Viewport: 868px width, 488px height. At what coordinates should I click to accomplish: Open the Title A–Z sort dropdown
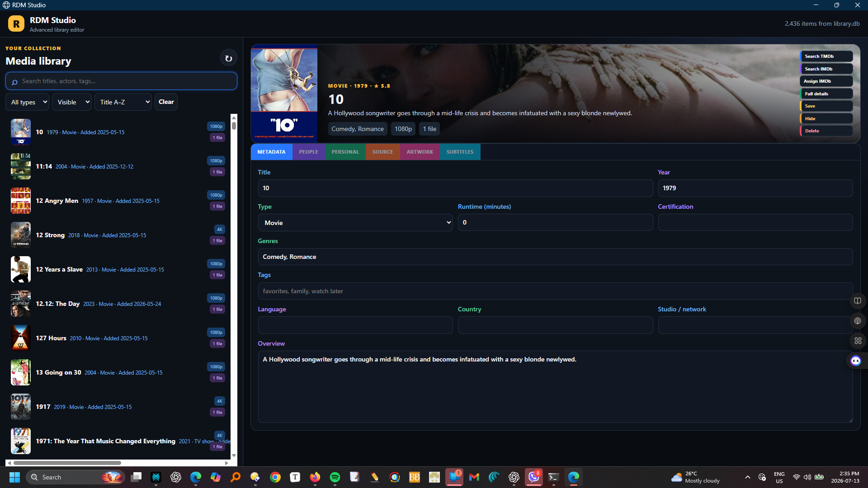point(123,102)
